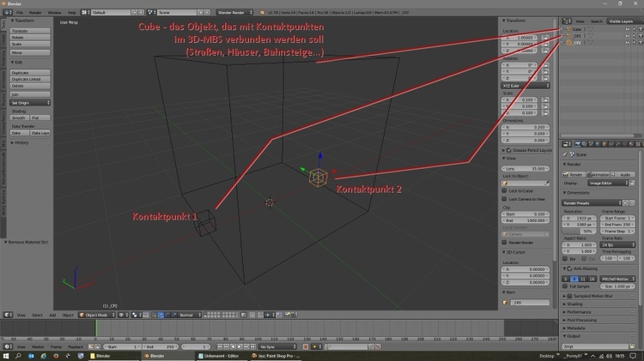Toggle the 3D manipulator widget icon
Image resolution: width=644 pixels, height=361 pixels.
tap(153, 315)
